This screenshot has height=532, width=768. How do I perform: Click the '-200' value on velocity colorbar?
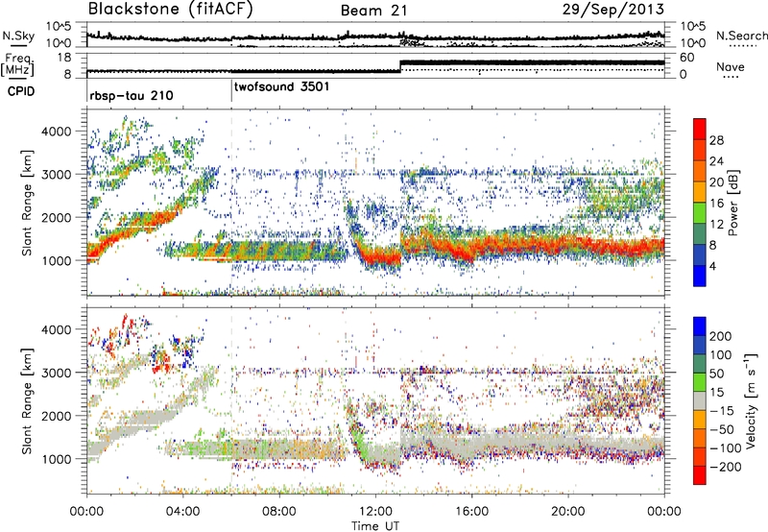pyautogui.click(x=725, y=467)
